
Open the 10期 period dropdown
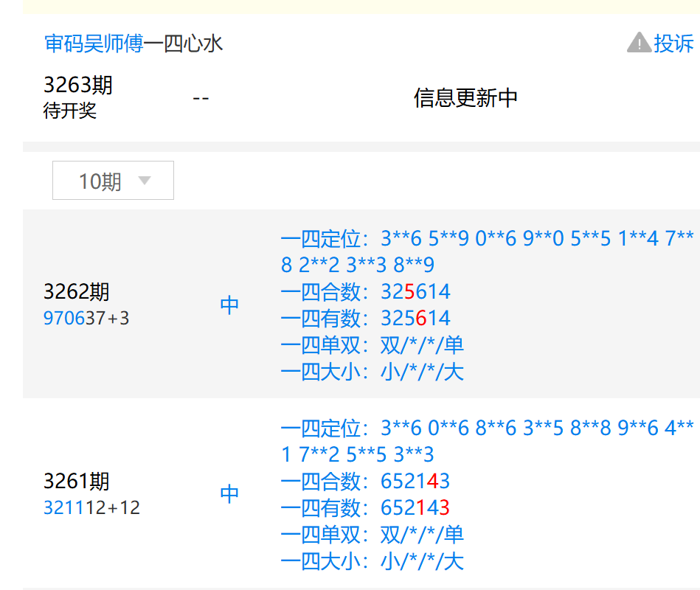pos(112,180)
